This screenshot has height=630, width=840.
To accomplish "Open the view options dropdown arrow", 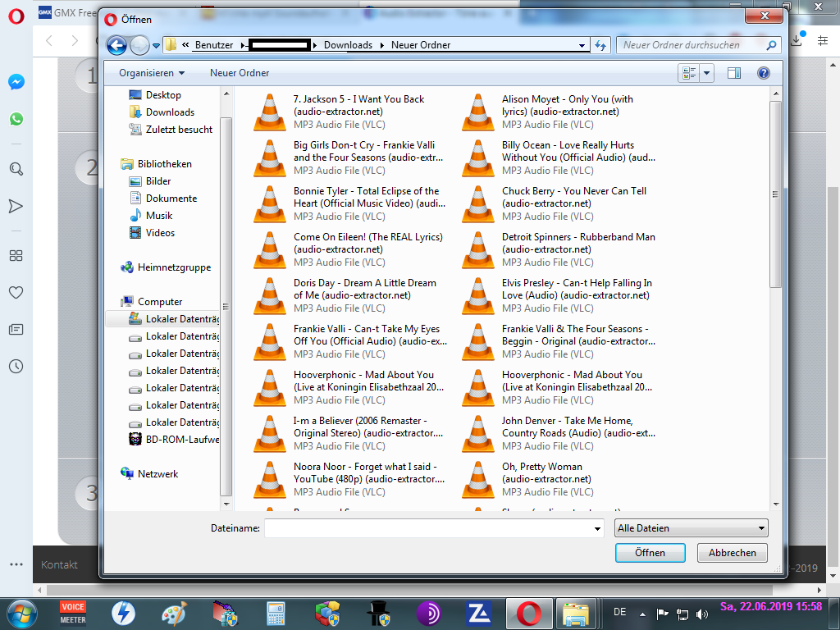I will pyautogui.click(x=706, y=73).
